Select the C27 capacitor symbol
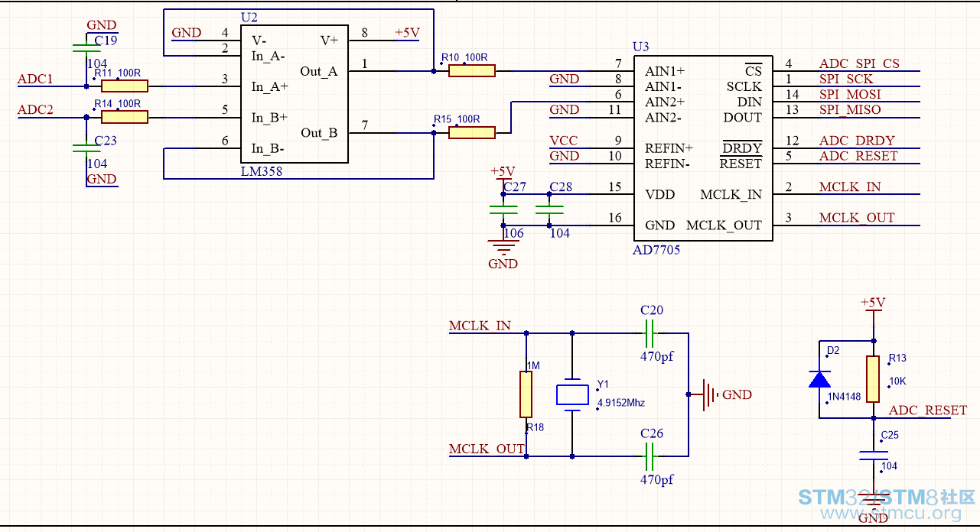The width and height of the screenshot is (980, 532). [503, 209]
